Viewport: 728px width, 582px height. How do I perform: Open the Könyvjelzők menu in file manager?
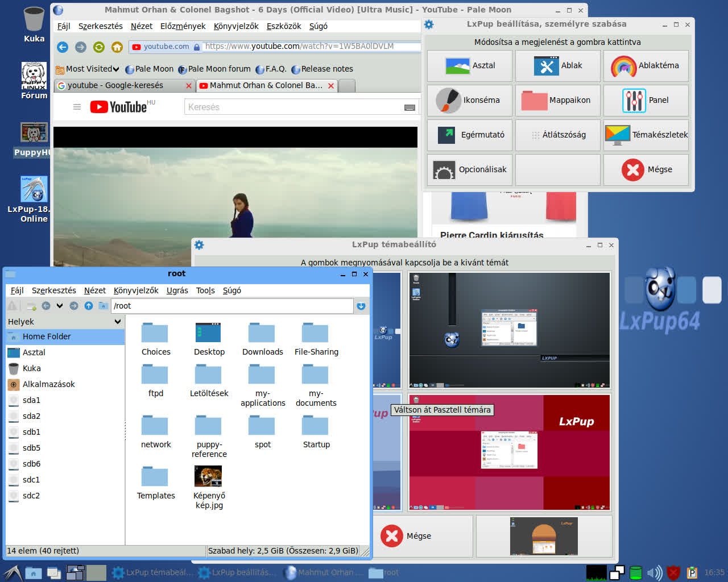point(136,290)
